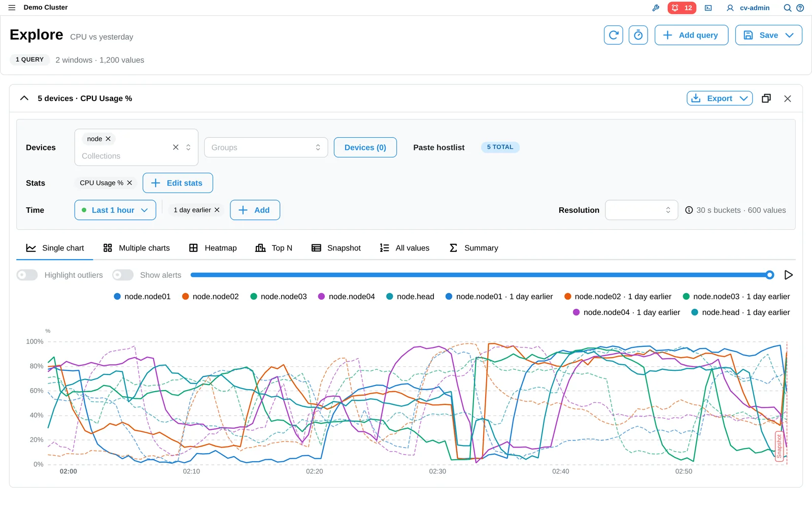Viewport: 812px width, 508px height.
Task: Toggle node.node04 · 1 day earlier legend
Action: coord(626,312)
